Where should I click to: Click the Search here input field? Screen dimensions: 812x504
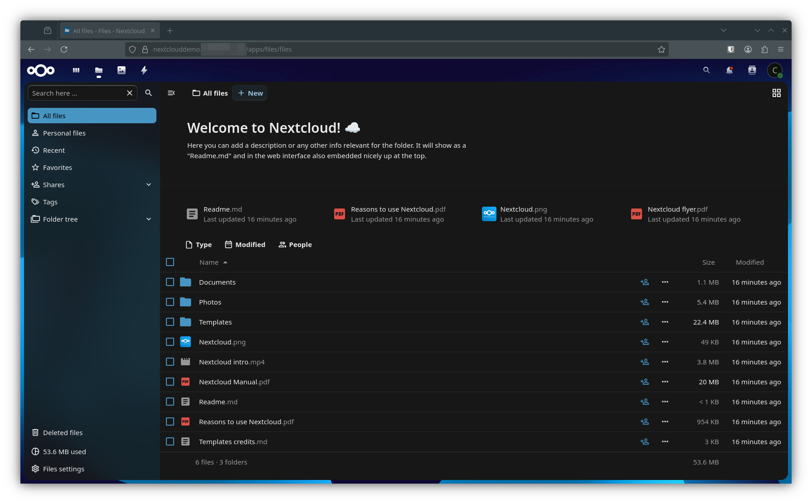click(77, 93)
